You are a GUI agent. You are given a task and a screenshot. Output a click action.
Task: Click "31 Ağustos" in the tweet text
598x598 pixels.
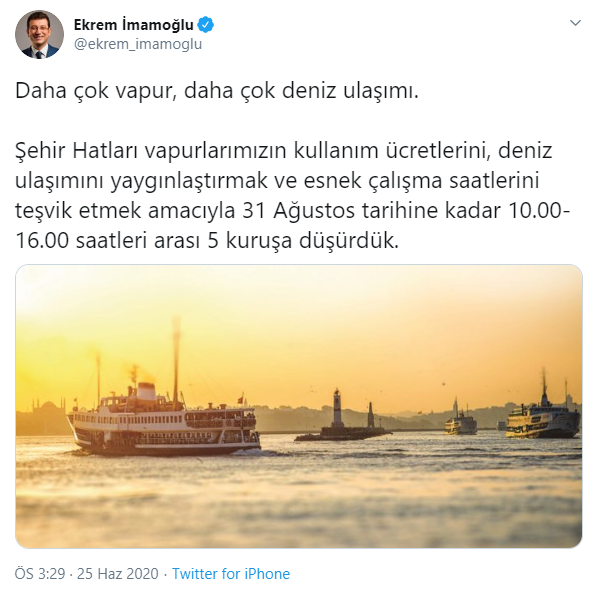click(x=299, y=211)
